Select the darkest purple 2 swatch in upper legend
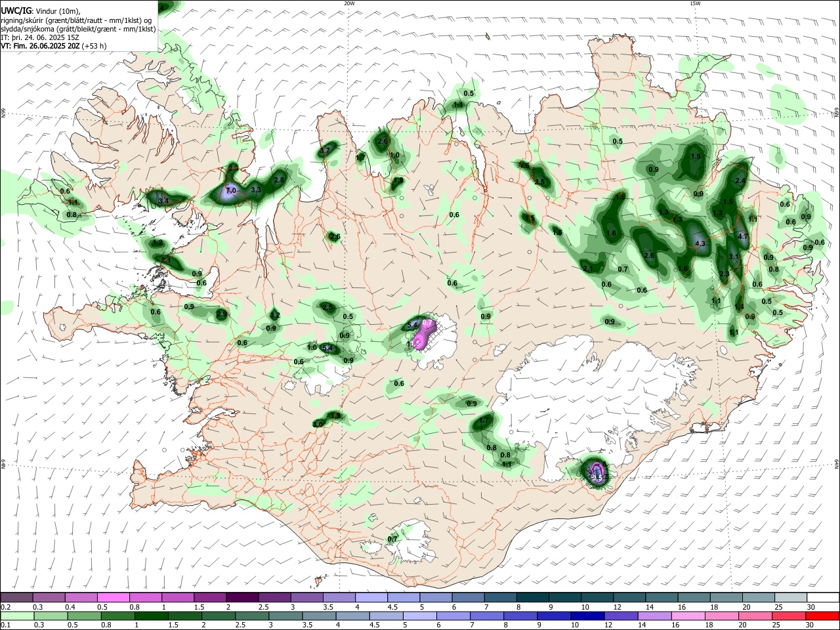The image size is (840, 630). tap(242, 597)
